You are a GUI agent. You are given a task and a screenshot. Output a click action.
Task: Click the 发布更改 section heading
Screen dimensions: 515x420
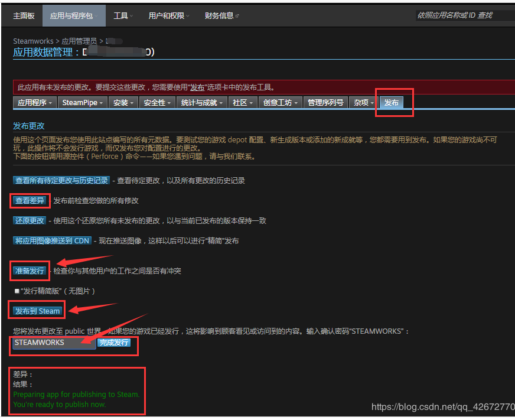coord(28,126)
